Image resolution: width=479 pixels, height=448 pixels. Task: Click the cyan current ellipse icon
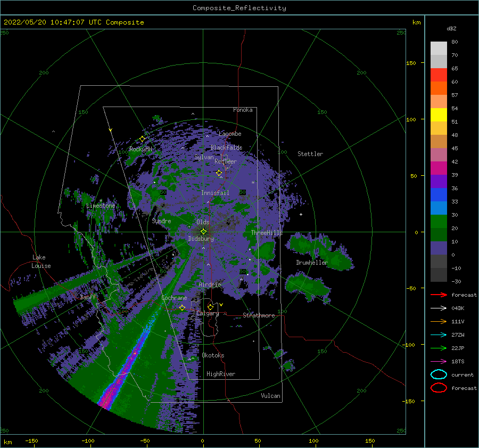439,374
